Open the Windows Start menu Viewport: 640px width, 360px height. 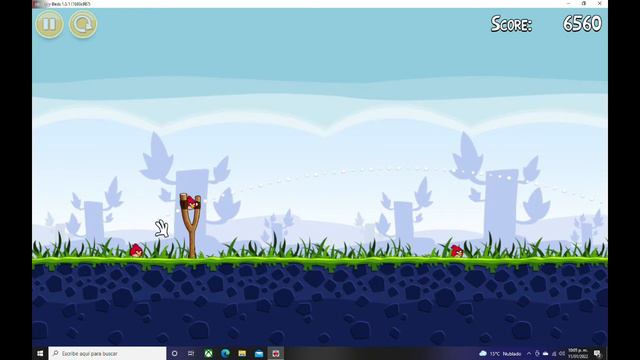coord(40,353)
